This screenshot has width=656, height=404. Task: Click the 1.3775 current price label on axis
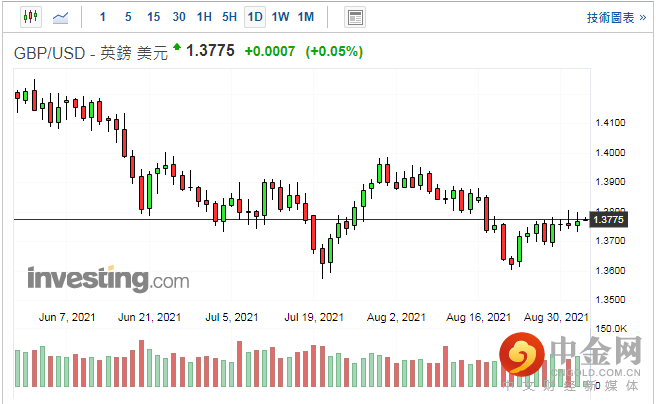coord(608,219)
